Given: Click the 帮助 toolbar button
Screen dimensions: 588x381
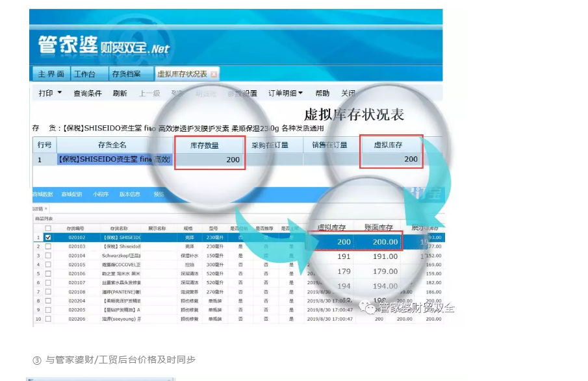Looking at the screenshot, I should pos(322,93).
